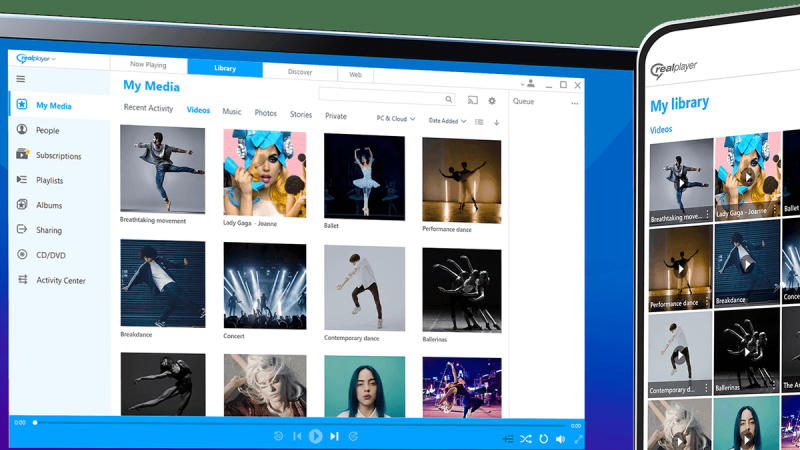Start playback with the play button
This screenshot has width=800, height=450.
[316, 436]
